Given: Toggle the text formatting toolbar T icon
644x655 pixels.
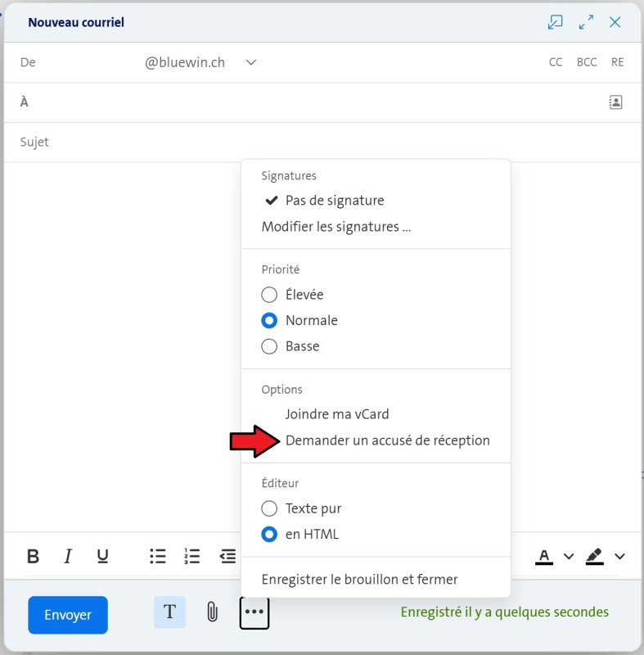Looking at the screenshot, I should (x=169, y=612).
